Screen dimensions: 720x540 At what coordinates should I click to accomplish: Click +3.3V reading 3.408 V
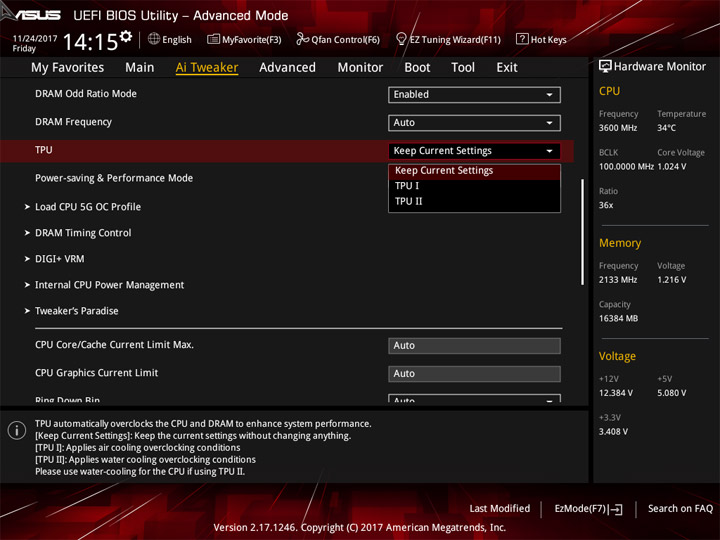click(613, 432)
